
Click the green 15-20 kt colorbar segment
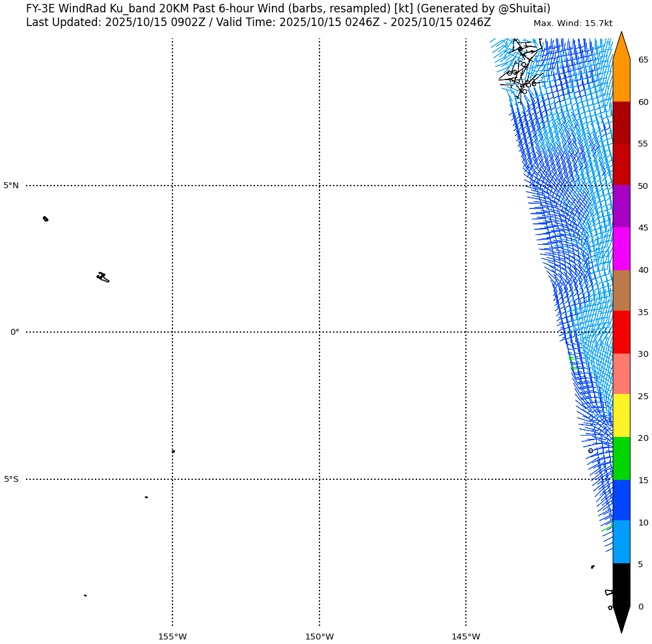(621, 458)
